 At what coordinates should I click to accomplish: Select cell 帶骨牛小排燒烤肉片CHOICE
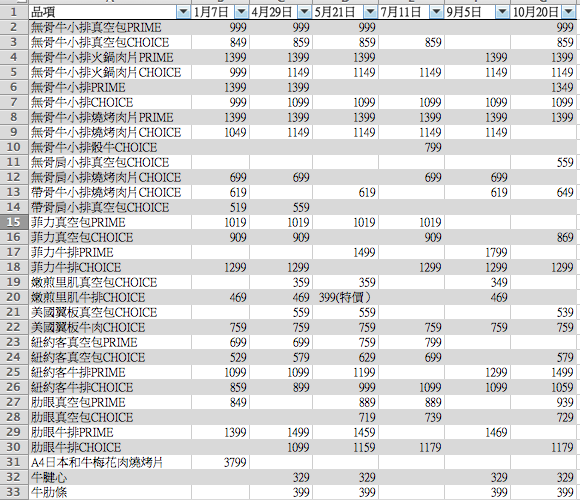110,192
